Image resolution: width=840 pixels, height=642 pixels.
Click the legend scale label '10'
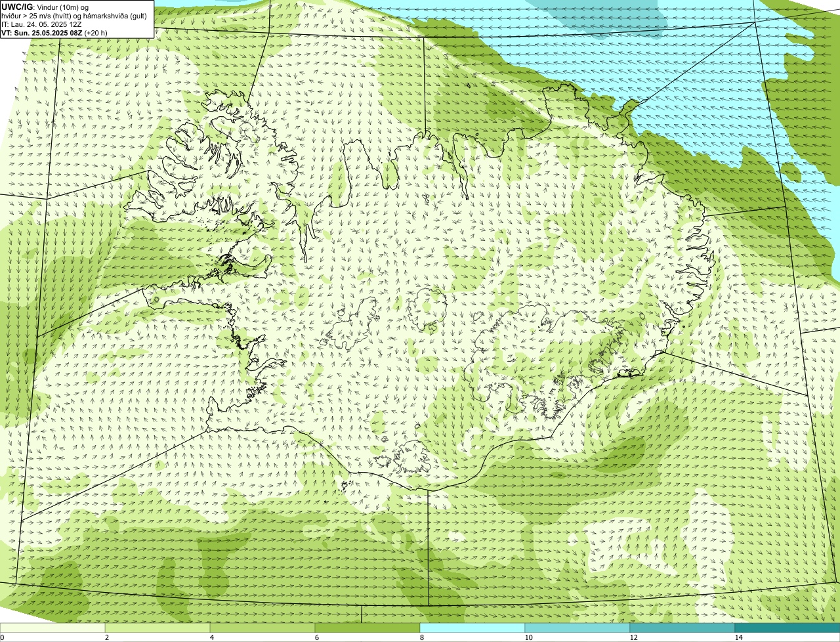pos(528,637)
